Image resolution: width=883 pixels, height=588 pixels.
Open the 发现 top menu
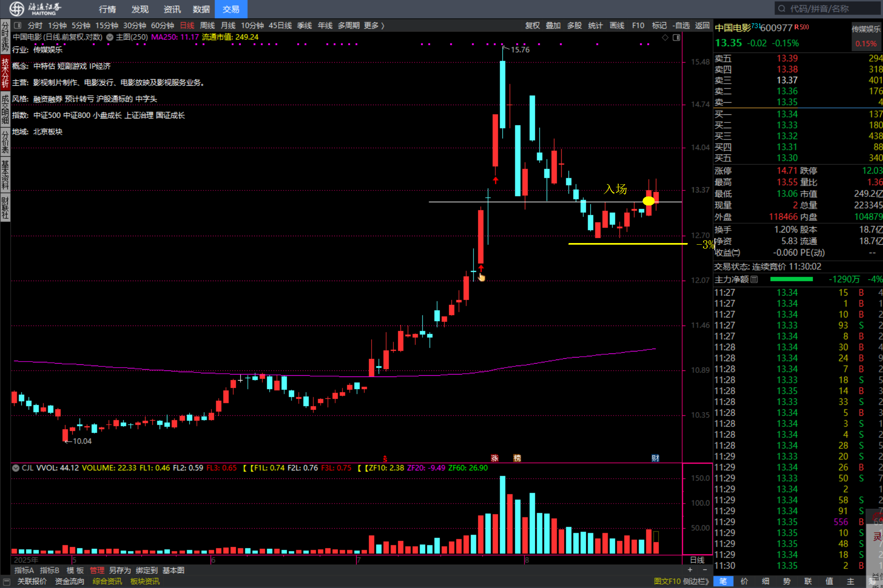[x=140, y=9]
